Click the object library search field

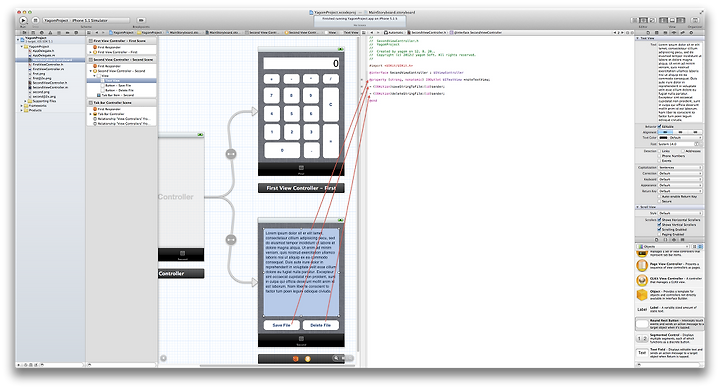pos(669,364)
